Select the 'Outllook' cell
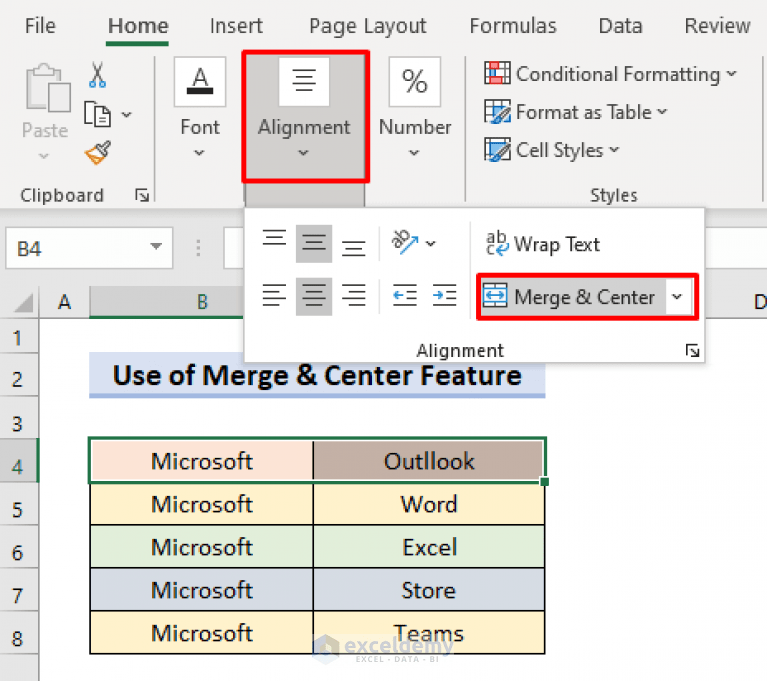 [429, 461]
